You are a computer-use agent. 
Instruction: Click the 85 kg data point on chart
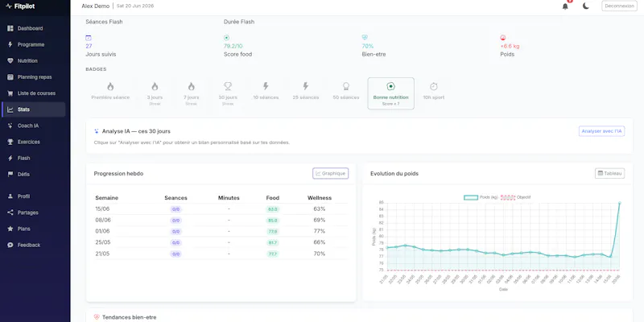(x=619, y=203)
